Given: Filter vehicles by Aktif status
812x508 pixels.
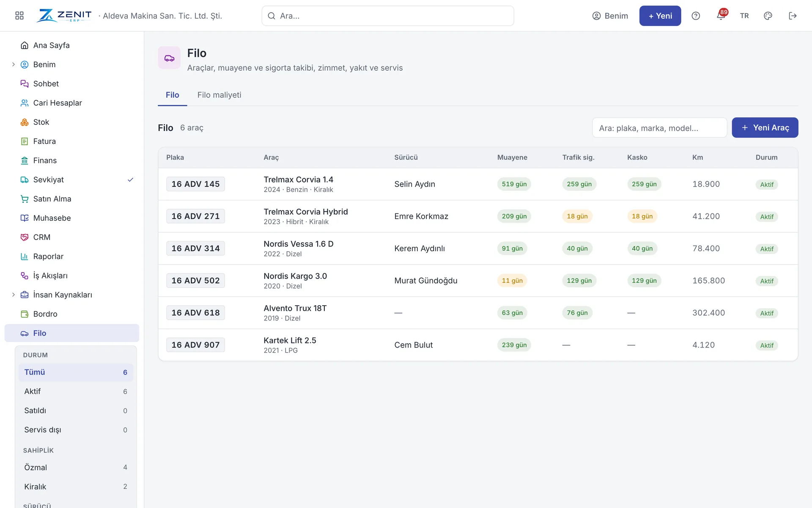Looking at the screenshot, I should (x=76, y=391).
